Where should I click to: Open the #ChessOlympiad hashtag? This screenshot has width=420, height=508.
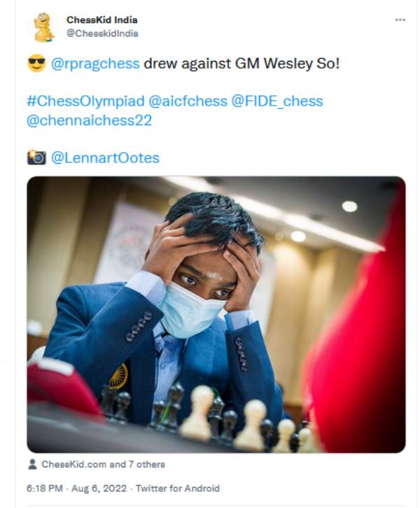[x=85, y=101]
